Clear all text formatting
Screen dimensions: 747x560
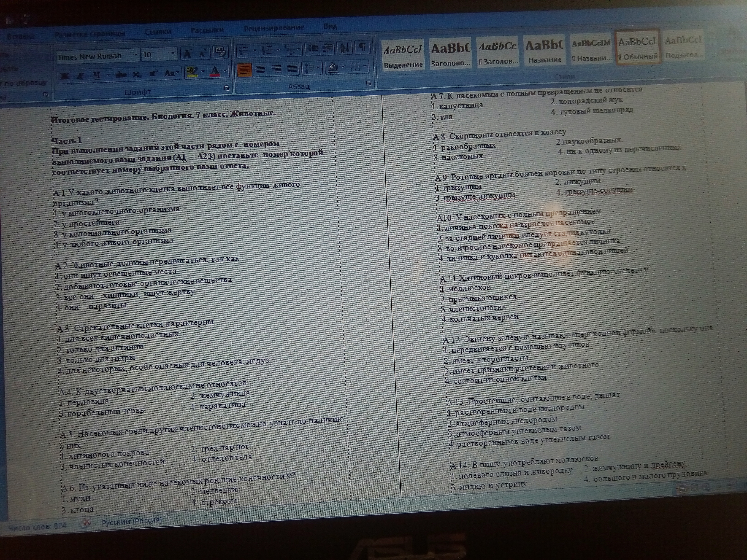(x=221, y=52)
